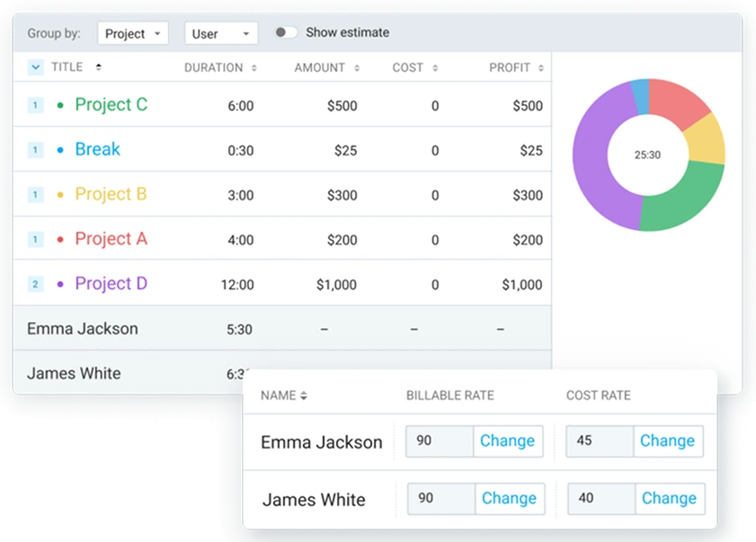Image resolution: width=756 pixels, height=542 pixels.
Task: Open the Project group-by dropdown
Action: 132,33
